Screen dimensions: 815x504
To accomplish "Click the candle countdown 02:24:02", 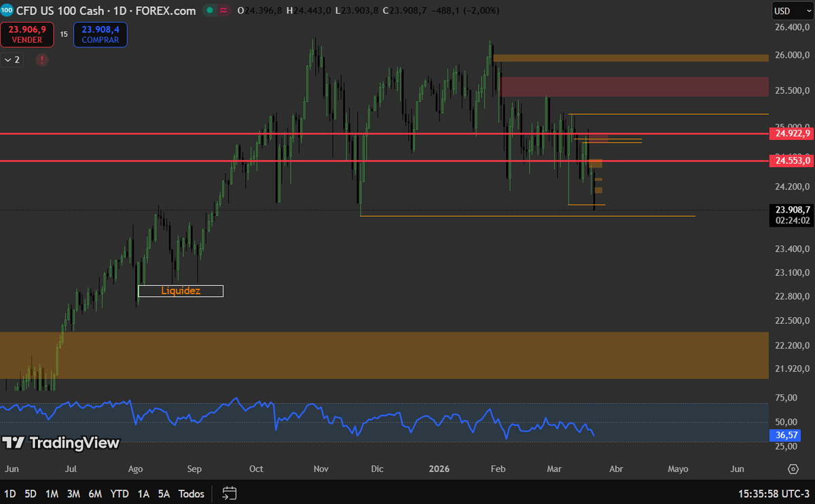I will (x=793, y=220).
